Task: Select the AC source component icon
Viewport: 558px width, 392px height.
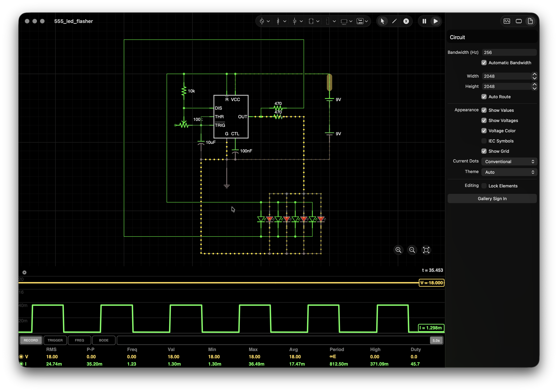Action: 262,21
